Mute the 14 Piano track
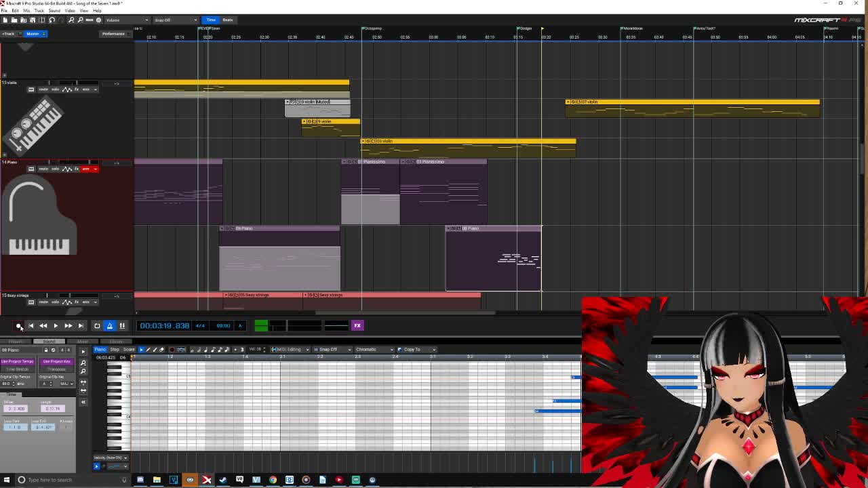The image size is (868, 488). point(43,169)
